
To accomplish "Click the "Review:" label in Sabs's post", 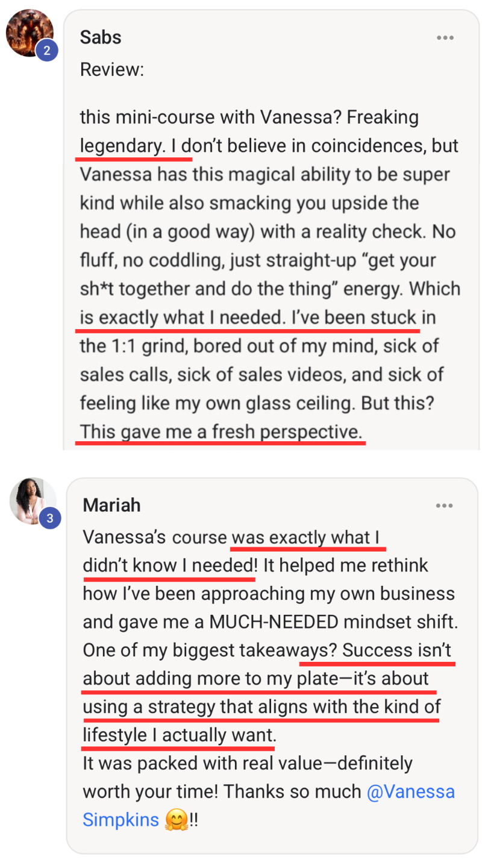I will coord(111,69).
